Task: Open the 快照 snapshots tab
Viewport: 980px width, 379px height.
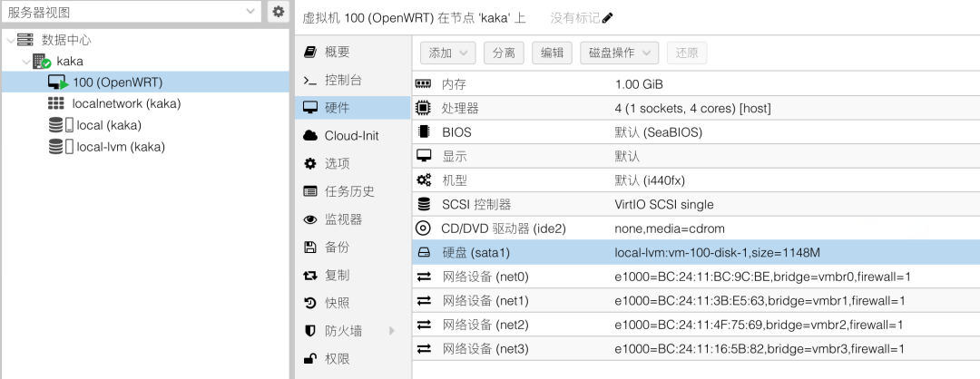Action: (352, 303)
